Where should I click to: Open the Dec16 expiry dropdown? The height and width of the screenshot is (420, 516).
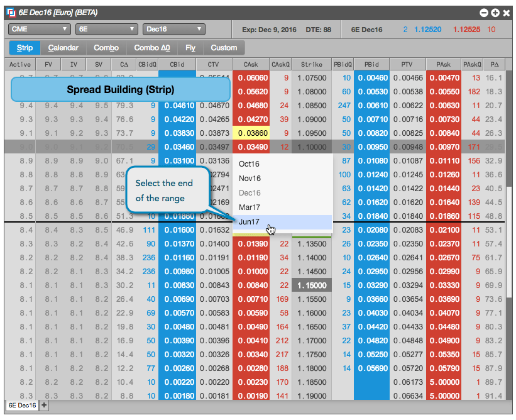coord(173,30)
